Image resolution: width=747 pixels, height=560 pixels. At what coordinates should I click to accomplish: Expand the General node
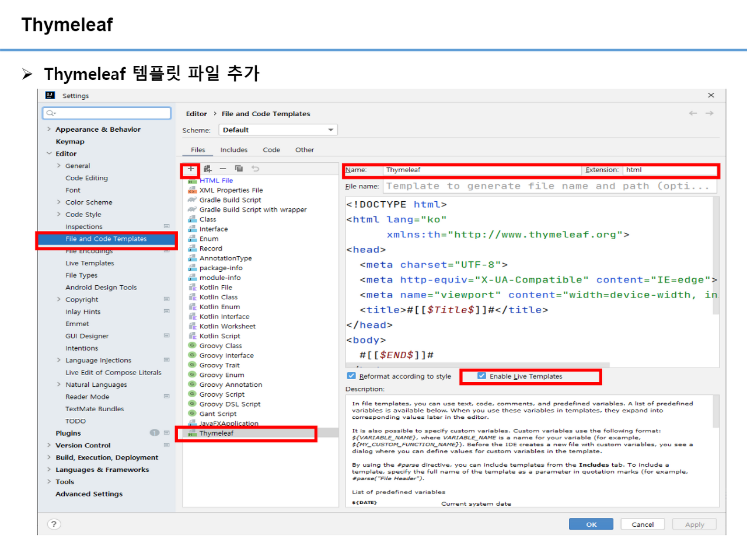[59, 166]
